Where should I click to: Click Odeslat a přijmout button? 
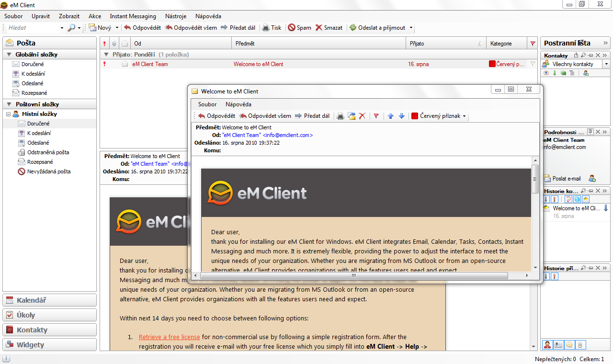(377, 28)
